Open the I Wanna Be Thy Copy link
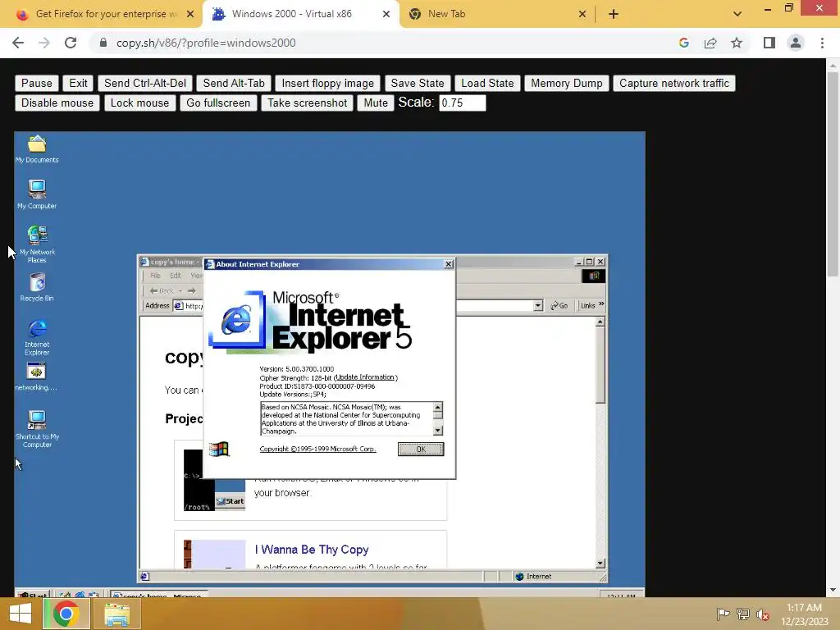This screenshot has width=840, height=630. [312, 550]
